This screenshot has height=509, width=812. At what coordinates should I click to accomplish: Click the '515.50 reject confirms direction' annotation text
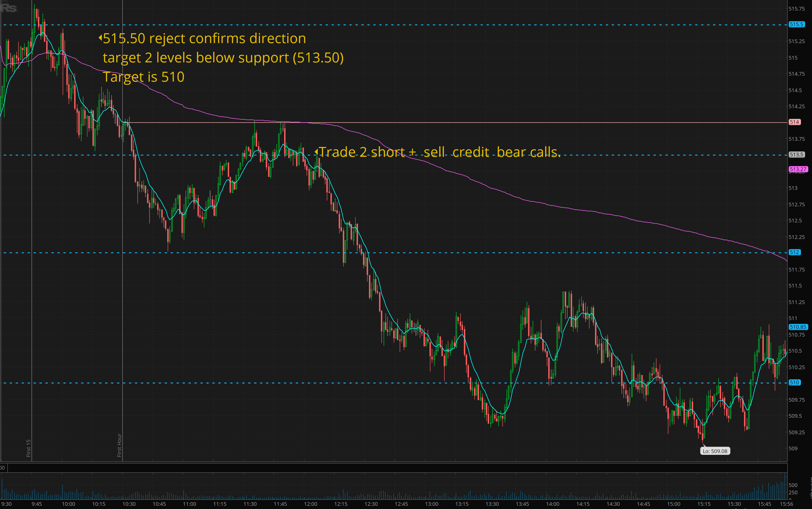point(204,38)
